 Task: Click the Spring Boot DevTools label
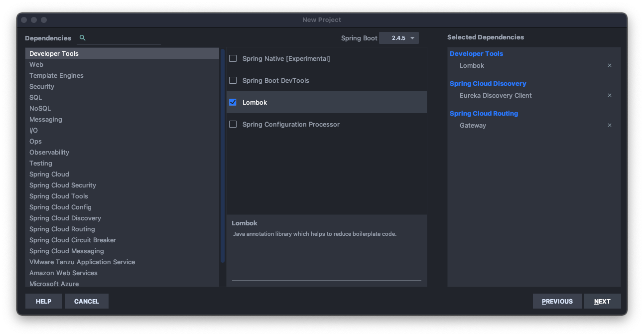tap(275, 80)
